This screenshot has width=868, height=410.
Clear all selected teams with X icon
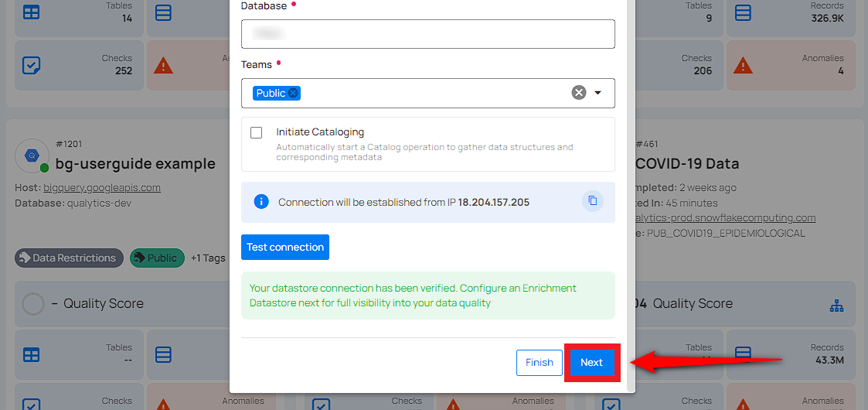(579, 93)
